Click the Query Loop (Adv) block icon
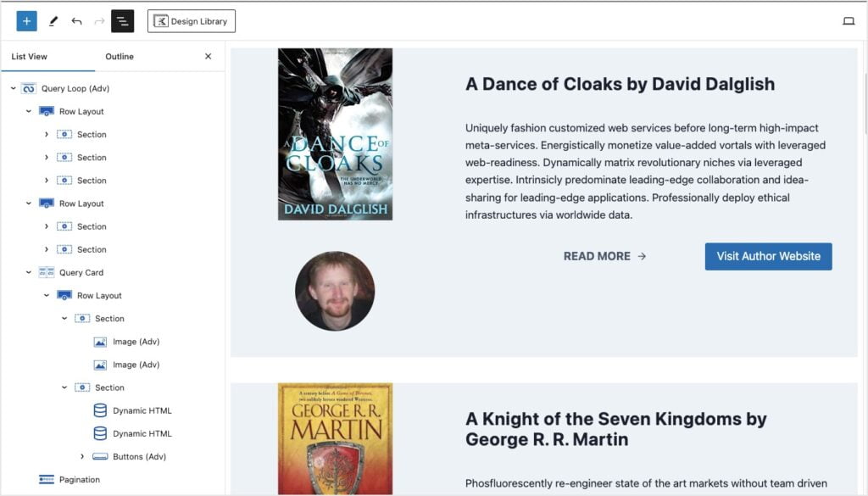The height and width of the screenshot is (496, 868). (x=28, y=88)
